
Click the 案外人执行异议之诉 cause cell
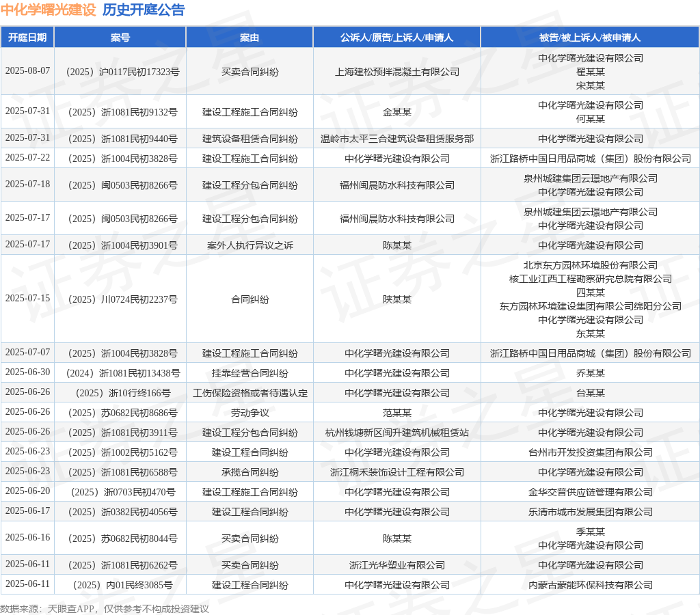tap(250, 245)
